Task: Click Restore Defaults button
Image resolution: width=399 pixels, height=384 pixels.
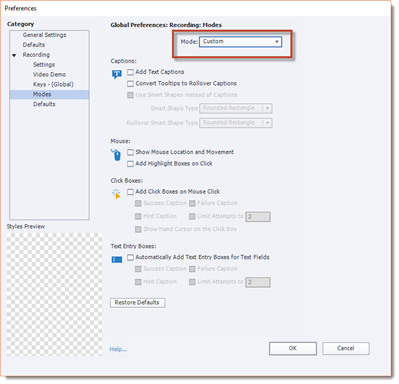Action: (x=137, y=303)
